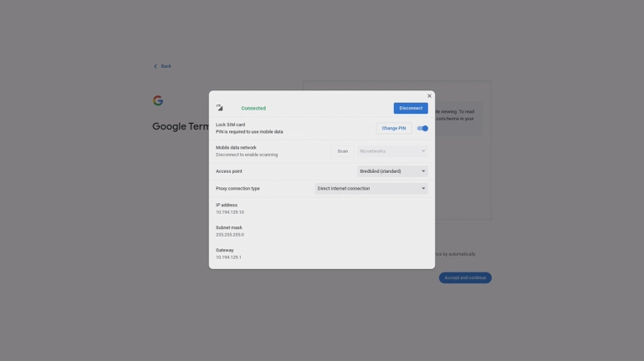Click the Google logo icon

(158, 100)
